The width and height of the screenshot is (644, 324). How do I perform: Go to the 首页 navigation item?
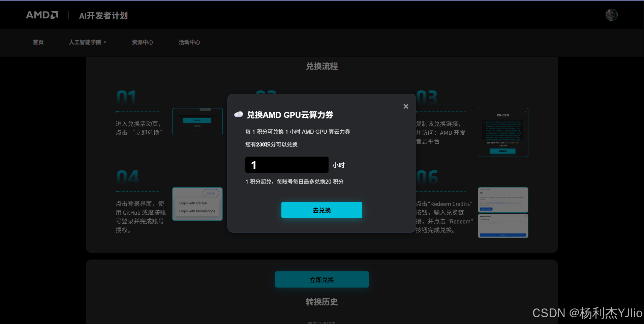coord(38,42)
